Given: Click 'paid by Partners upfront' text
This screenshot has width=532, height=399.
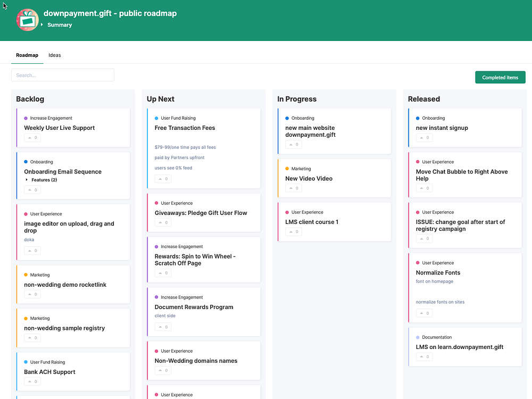Looking at the screenshot, I should [x=179, y=157].
